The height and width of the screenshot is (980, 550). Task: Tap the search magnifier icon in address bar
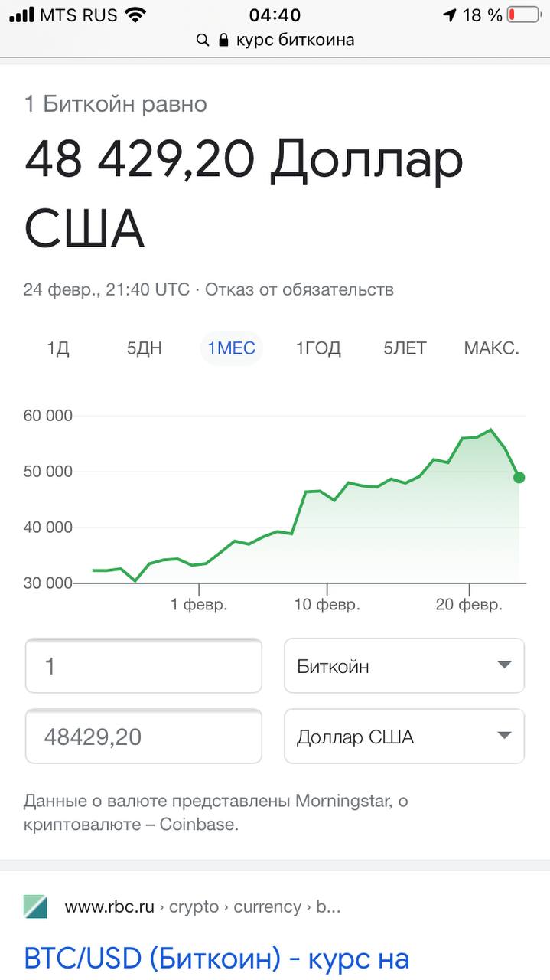tap(203, 41)
